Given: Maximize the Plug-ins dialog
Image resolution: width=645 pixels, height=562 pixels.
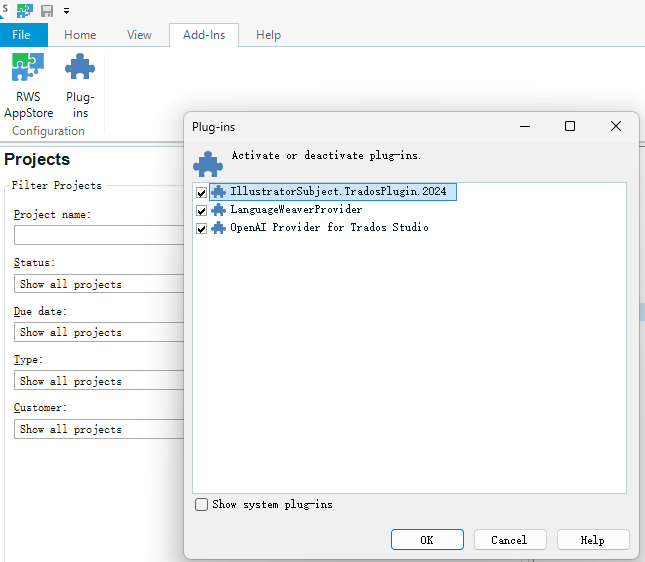Looking at the screenshot, I should click(x=570, y=126).
